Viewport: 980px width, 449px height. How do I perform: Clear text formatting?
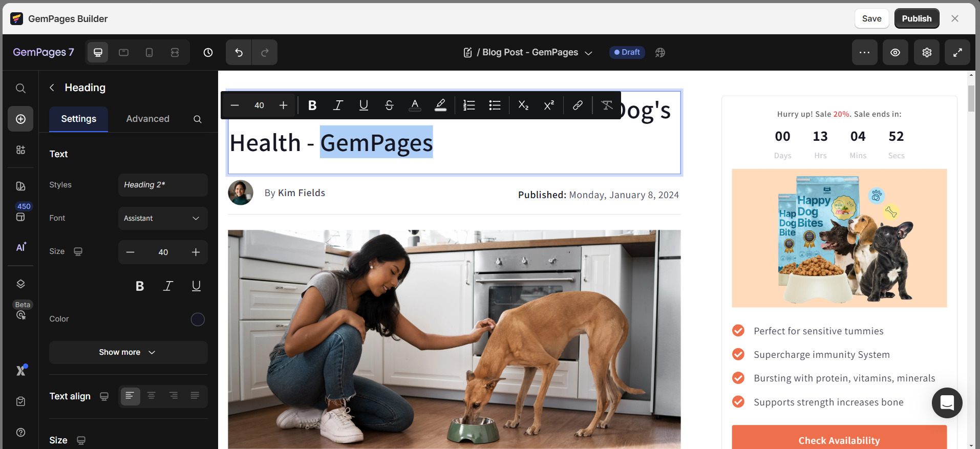[607, 105]
